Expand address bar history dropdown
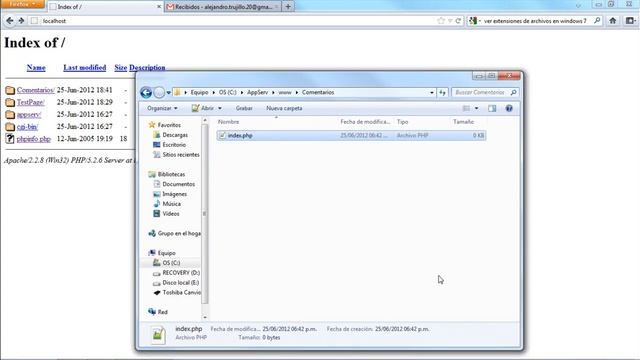The width and height of the screenshot is (640, 360). pos(432,93)
